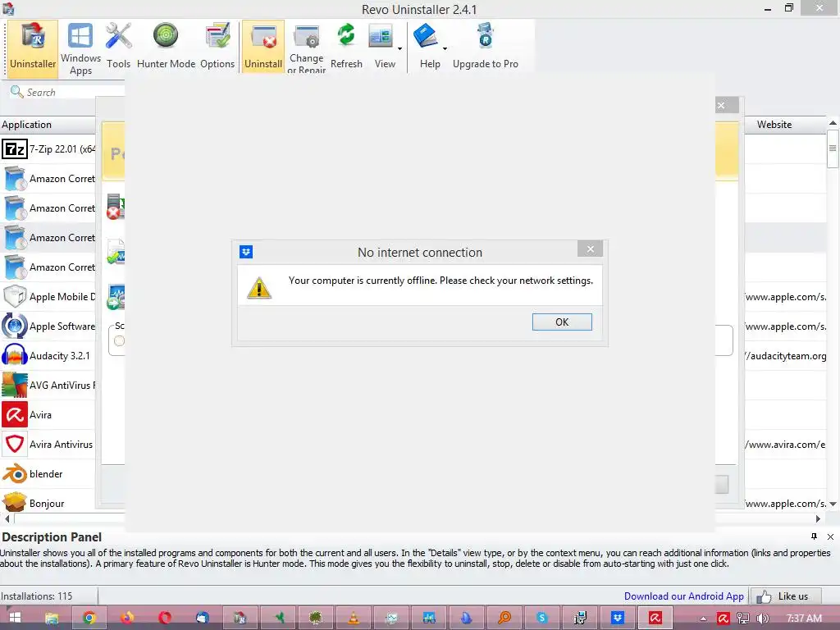Click the 7:37 AM clock
This screenshot has width=840, height=630.
(x=804, y=619)
